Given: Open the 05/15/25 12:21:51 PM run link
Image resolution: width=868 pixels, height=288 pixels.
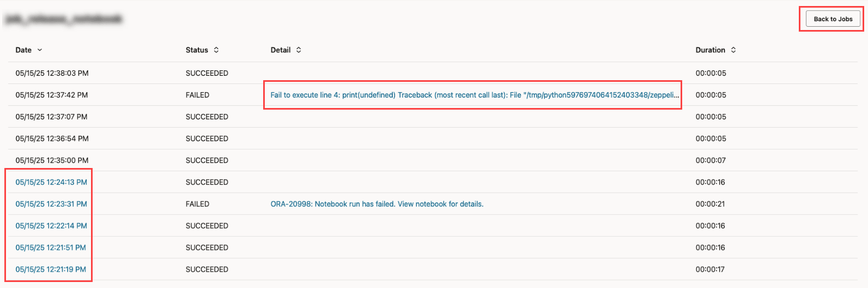Looking at the screenshot, I should pyautogui.click(x=51, y=248).
